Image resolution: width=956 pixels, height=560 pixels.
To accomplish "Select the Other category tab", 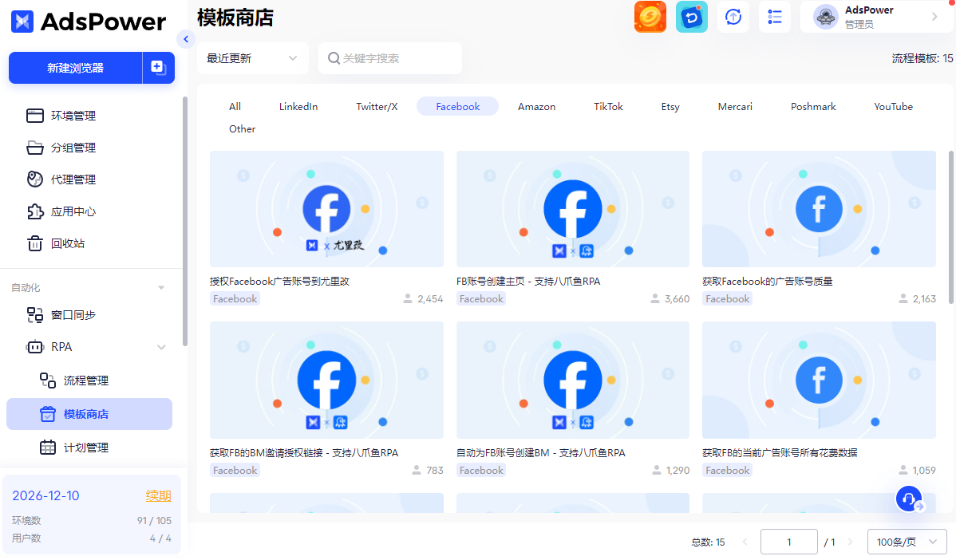I will pyautogui.click(x=242, y=129).
